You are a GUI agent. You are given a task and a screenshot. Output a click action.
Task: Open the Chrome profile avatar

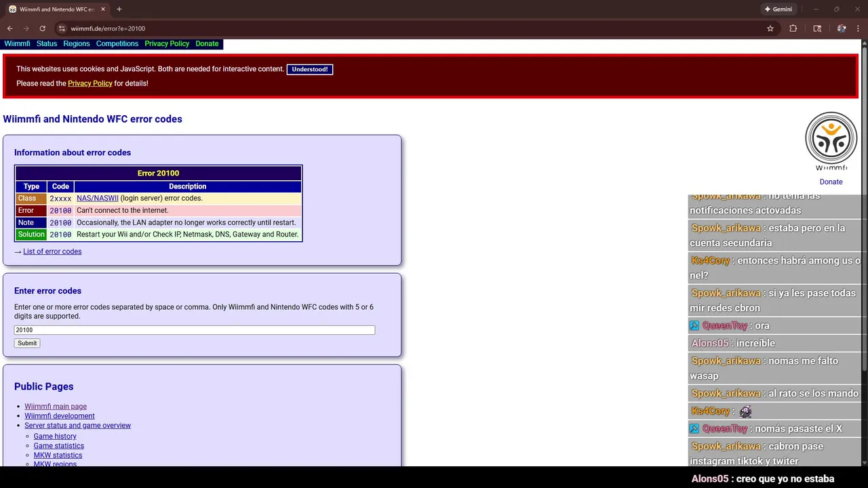pyautogui.click(x=842, y=28)
